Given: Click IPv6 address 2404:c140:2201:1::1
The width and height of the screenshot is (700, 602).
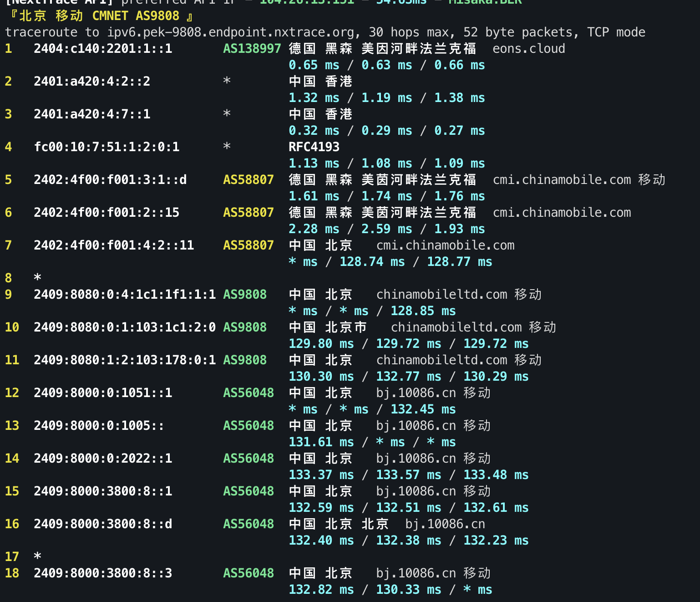Looking at the screenshot, I should (x=103, y=48).
